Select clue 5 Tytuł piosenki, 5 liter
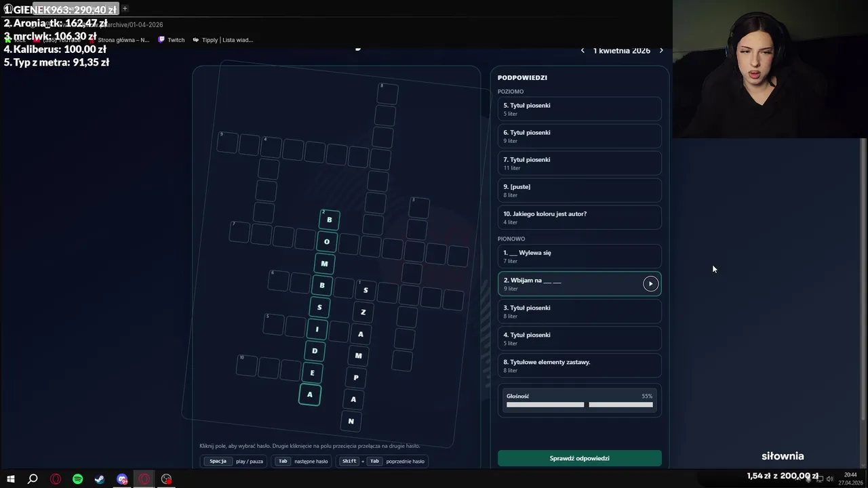 [x=579, y=109]
